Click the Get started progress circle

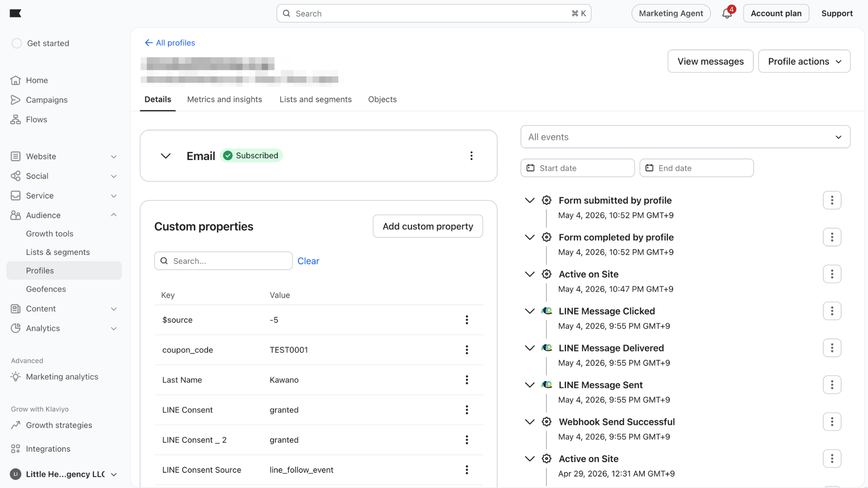[x=17, y=43]
